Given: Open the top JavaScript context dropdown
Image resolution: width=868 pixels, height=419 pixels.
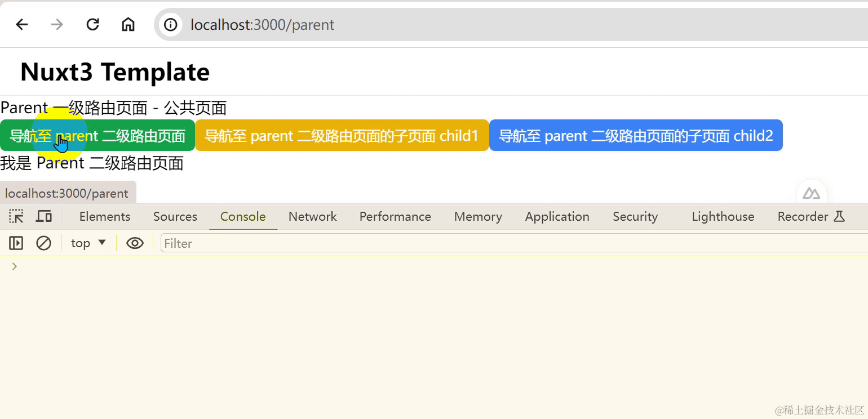Looking at the screenshot, I should click(x=88, y=243).
